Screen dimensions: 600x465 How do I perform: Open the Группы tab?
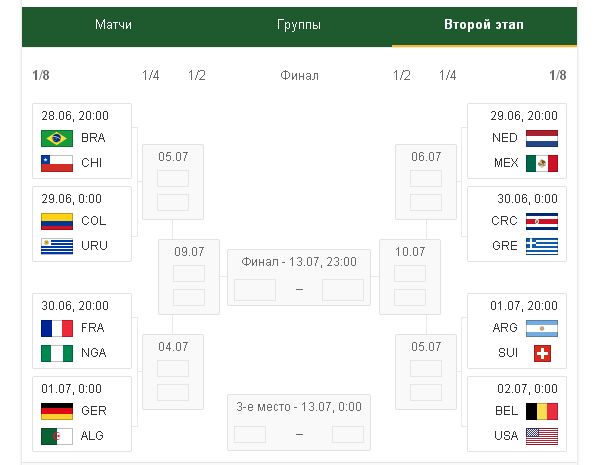click(299, 24)
